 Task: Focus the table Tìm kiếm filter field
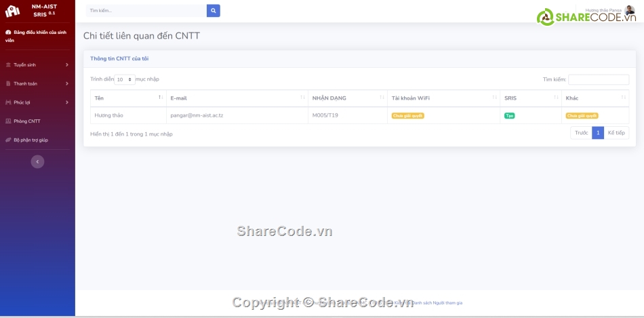pos(598,79)
